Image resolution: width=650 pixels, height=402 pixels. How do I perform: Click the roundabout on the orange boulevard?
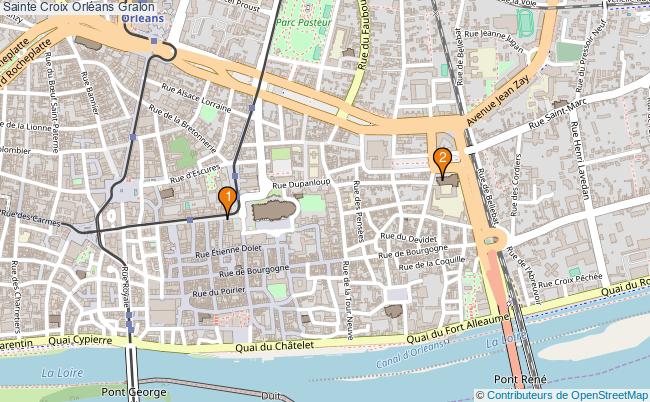(491, 240)
